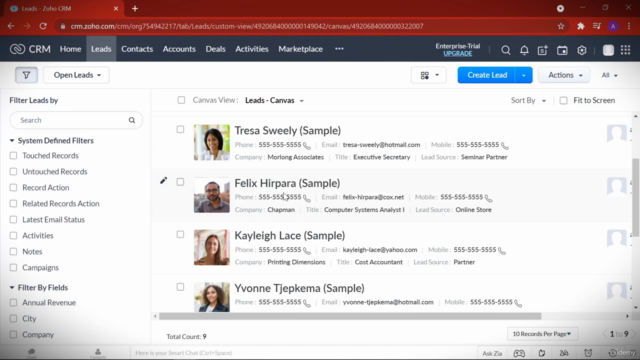
Task: Switch to the Contacts tab
Action: pyautogui.click(x=137, y=49)
